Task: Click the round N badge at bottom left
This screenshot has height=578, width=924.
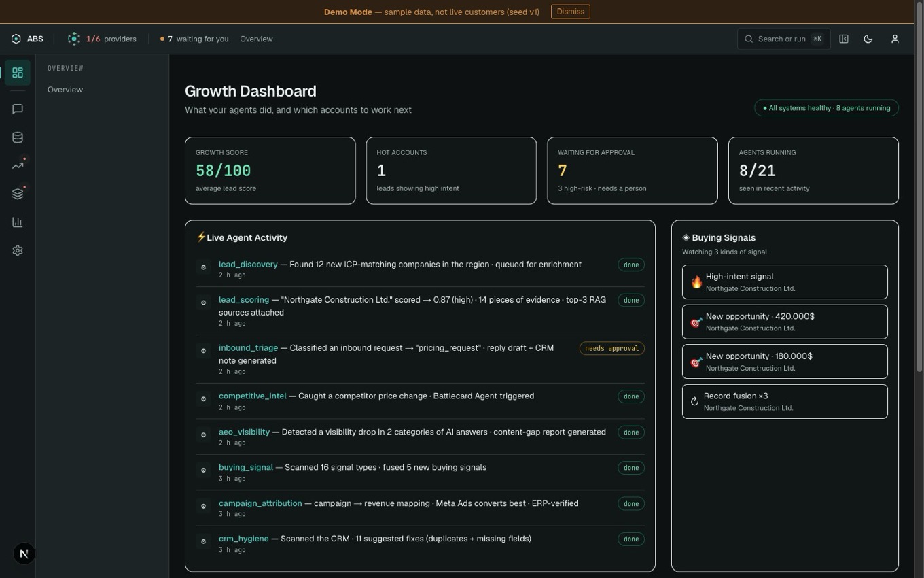Action: pos(24,554)
